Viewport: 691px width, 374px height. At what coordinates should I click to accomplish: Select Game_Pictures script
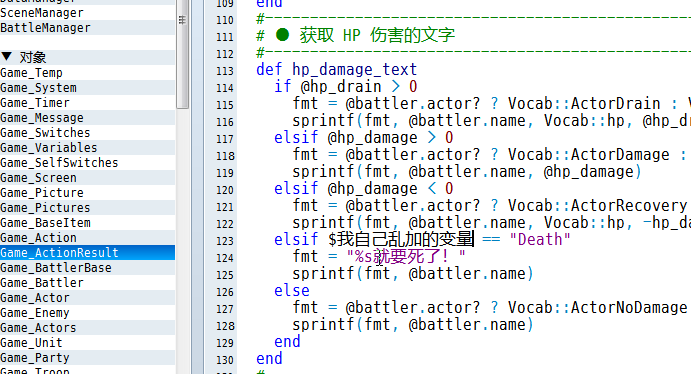click(45, 207)
